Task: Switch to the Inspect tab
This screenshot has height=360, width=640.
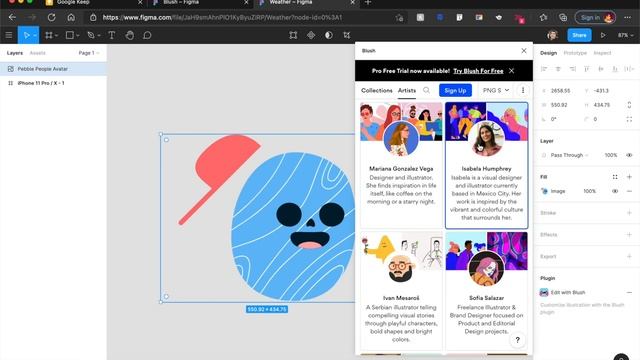Action: tap(602, 53)
